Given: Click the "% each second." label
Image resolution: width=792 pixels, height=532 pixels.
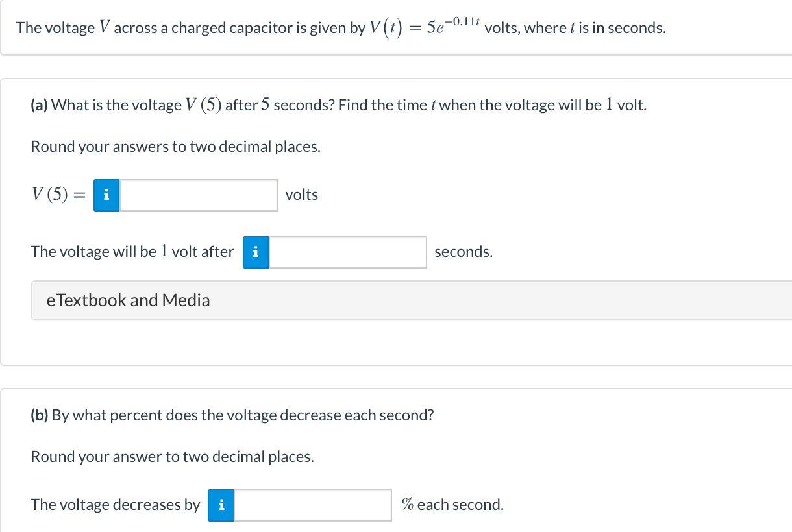Looking at the screenshot, I should point(452,505).
